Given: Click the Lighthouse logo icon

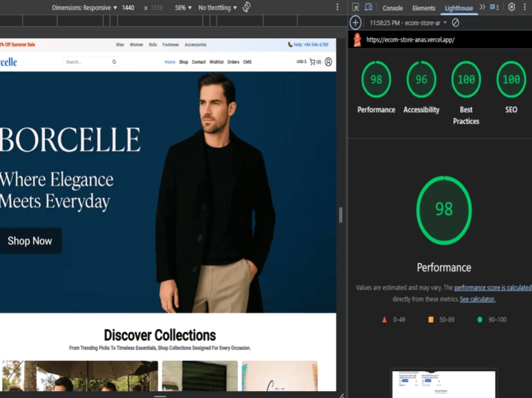Looking at the screenshot, I should [357, 40].
